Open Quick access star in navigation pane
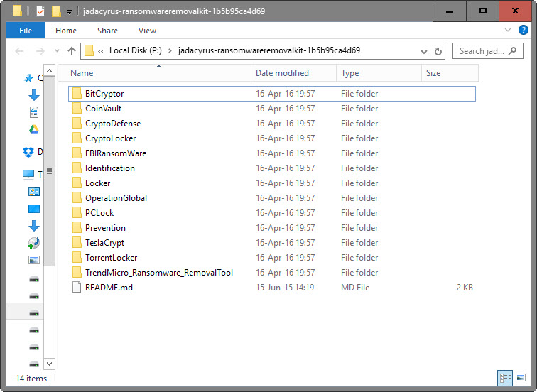 coord(29,78)
